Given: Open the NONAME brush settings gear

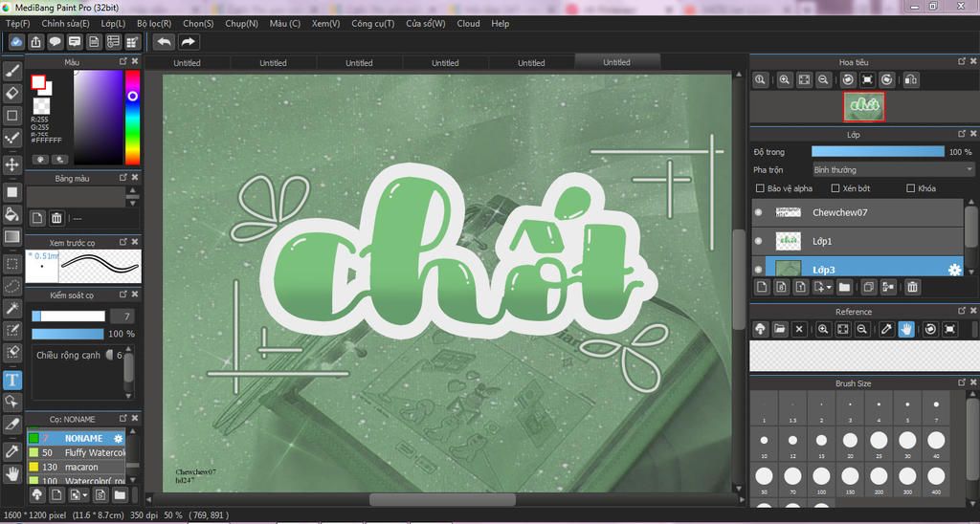Looking at the screenshot, I should coord(118,439).
